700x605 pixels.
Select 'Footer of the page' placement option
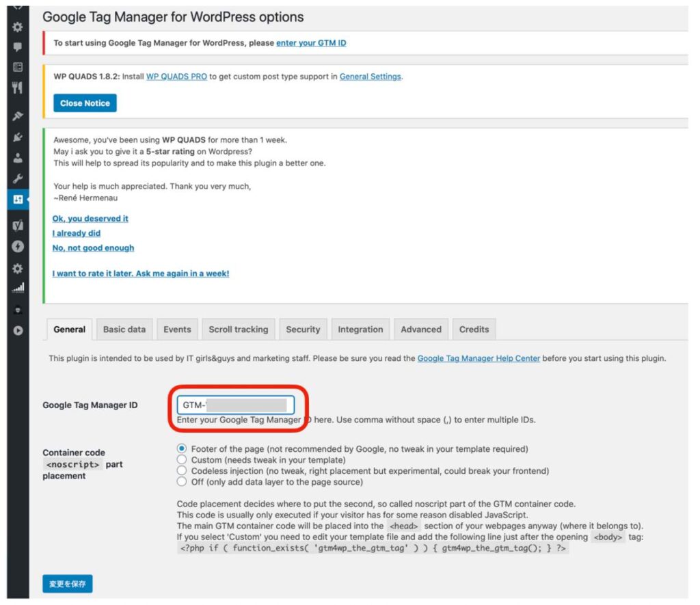(182, 448)
